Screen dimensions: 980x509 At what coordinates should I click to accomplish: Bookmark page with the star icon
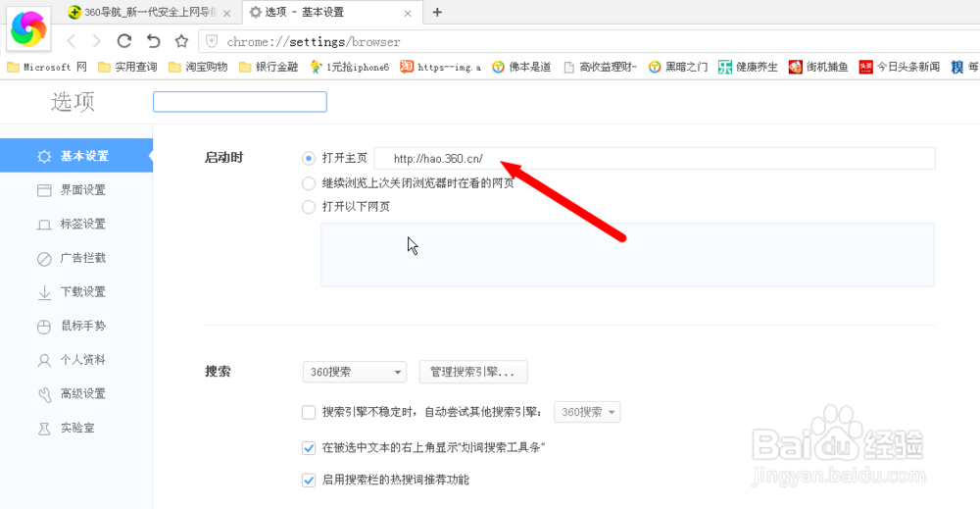pyautogui.click(x=181, y=41)
